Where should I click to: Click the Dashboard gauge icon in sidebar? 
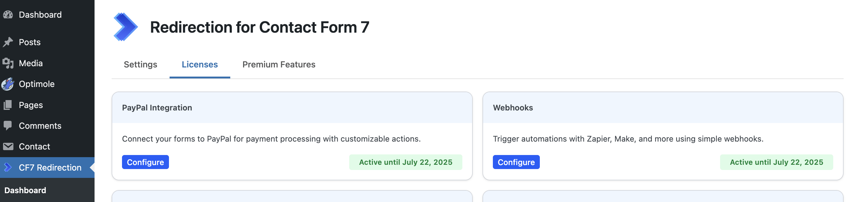8,15
